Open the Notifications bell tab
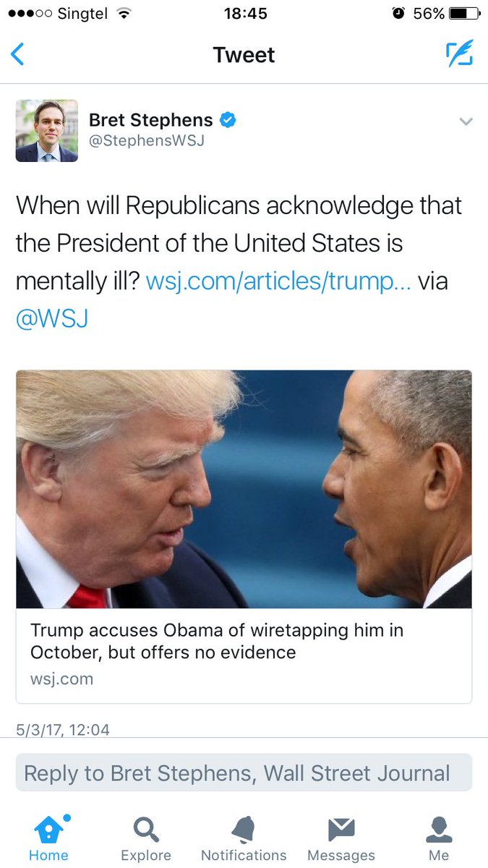This screenshot has width=488, height=868. click(244, 840)
